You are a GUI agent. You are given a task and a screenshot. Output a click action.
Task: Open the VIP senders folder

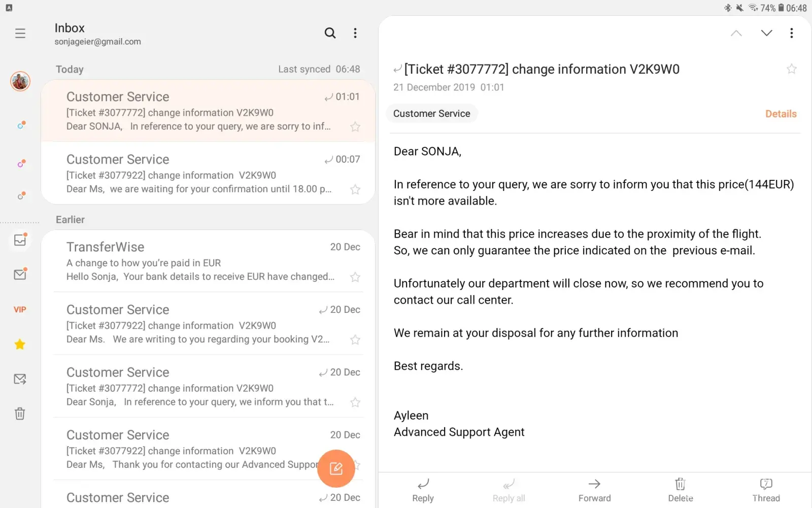[20, 309]
